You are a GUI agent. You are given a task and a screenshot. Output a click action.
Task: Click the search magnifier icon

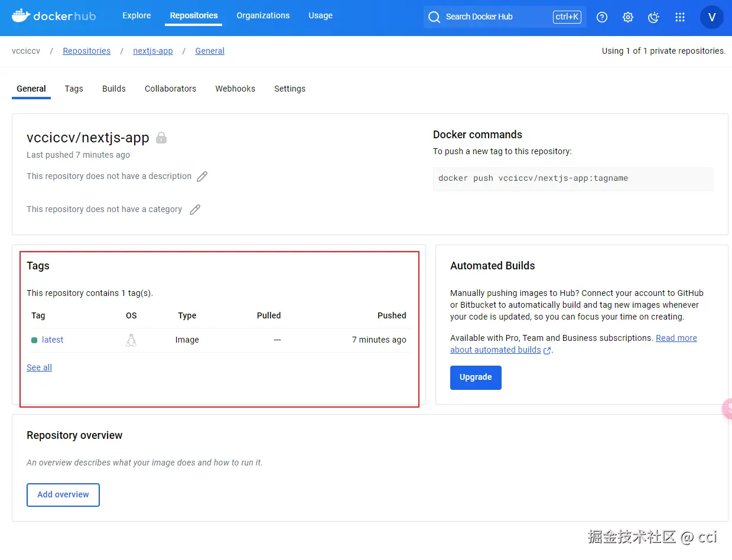click(x=434, y=17)
